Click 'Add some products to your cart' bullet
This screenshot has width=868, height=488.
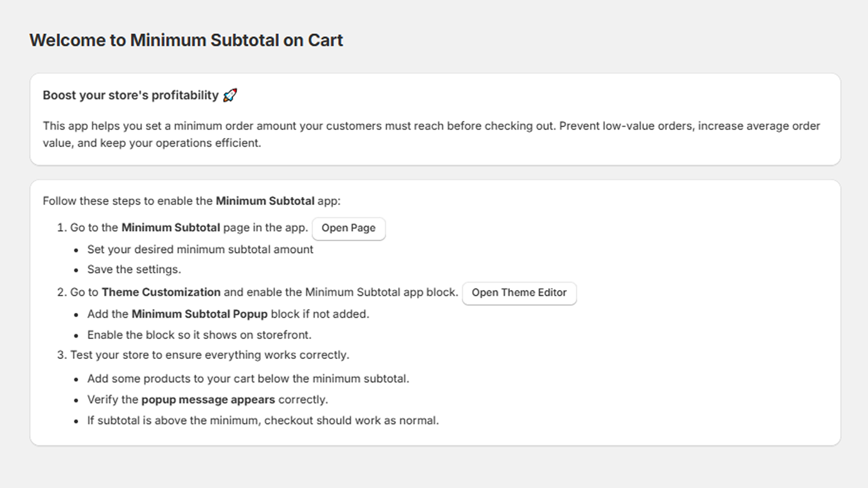click(248, 378)
